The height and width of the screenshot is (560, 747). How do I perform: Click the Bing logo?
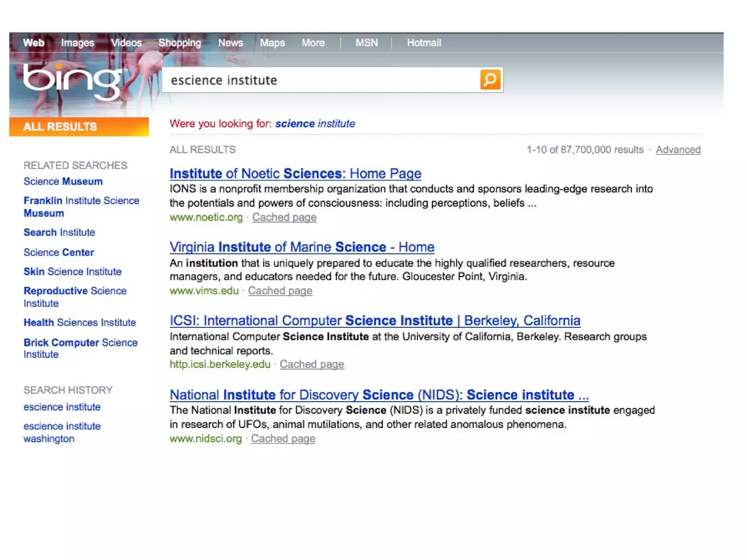point(73,81)
